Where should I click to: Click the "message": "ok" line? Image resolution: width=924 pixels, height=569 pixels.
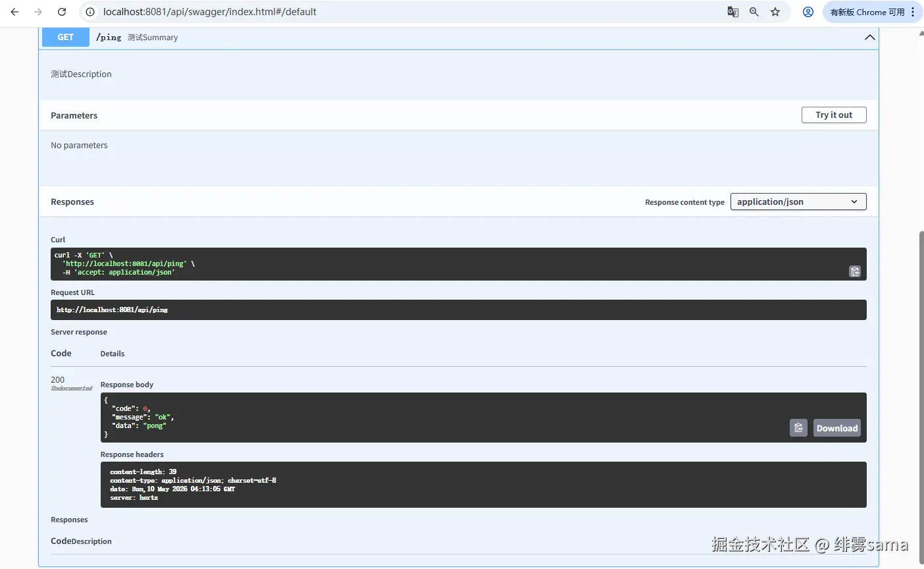[142, 418]
